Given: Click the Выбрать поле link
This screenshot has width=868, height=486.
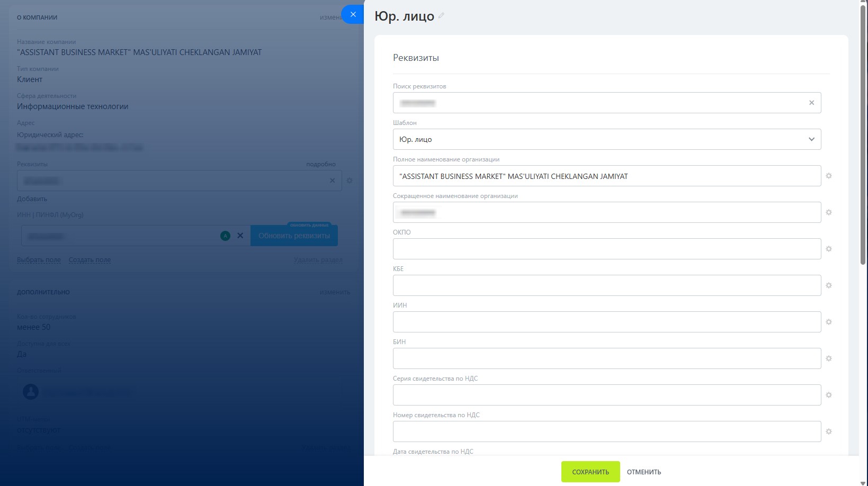Looking at the screenshot, I should click(x=39, y=260).
